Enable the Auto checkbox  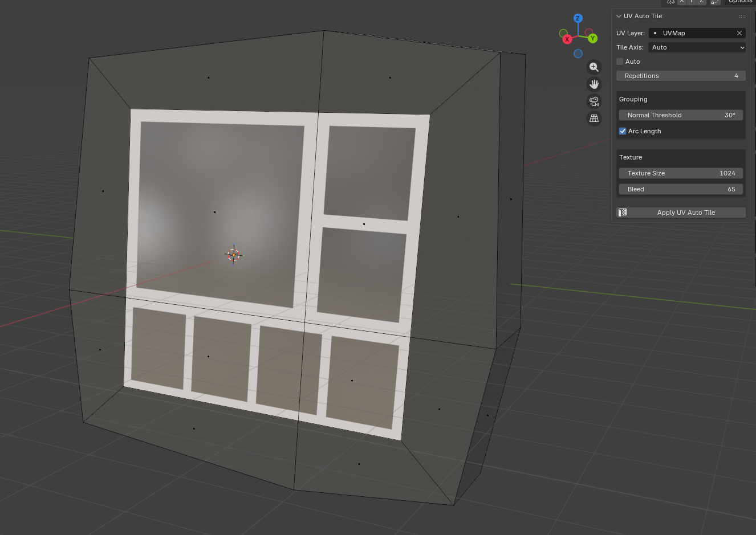point(620,62)
